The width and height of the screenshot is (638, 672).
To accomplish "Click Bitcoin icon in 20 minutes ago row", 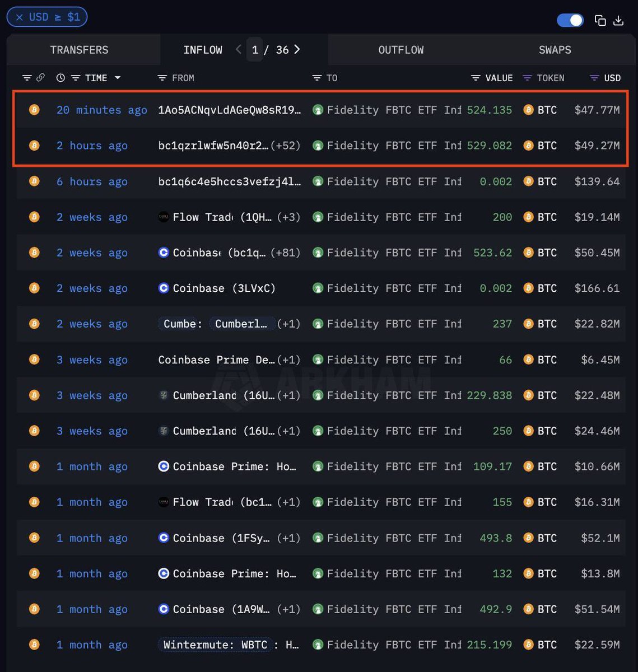I will [34, 110].
